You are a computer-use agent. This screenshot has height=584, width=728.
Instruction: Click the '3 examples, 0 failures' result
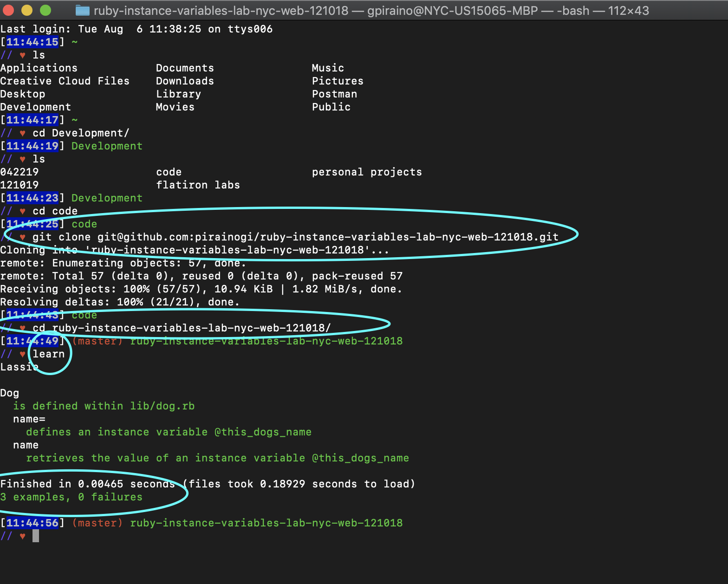click(71, 497)
